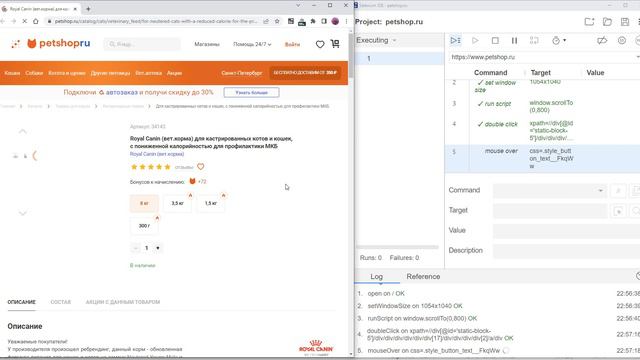Click Description input field
Viewport: 640px width, 360px height.
pyautogui.click(x=567, y=251)
